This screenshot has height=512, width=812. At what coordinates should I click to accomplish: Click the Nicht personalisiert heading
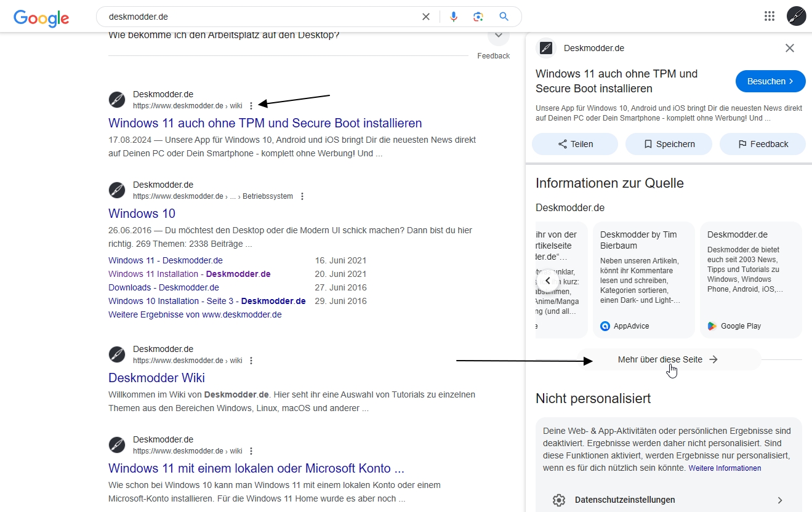593,399
